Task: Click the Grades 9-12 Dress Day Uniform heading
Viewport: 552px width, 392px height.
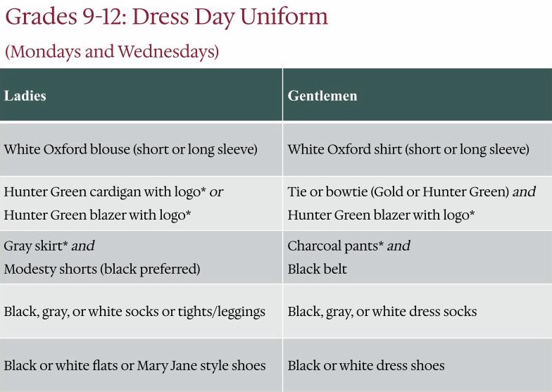Action: coord(166,17)
